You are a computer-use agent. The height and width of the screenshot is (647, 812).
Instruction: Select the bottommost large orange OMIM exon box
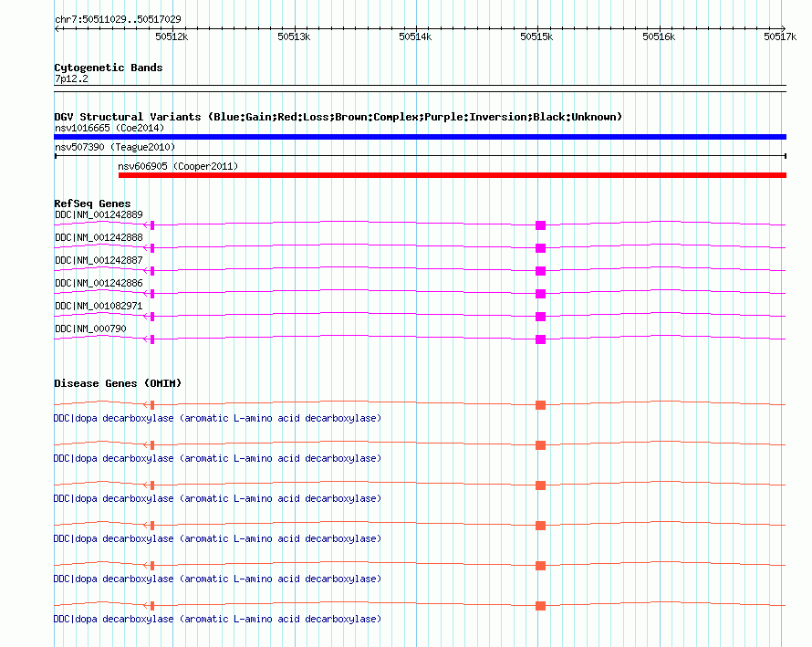point(541,606)
